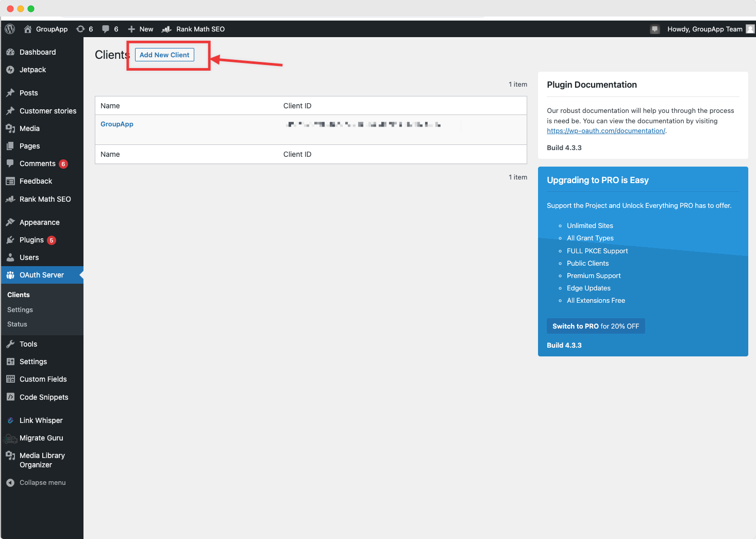Click the Media Library Organizer icon
Image resolution: width=756 pixels, height=539 pixels.
point(10,455)
